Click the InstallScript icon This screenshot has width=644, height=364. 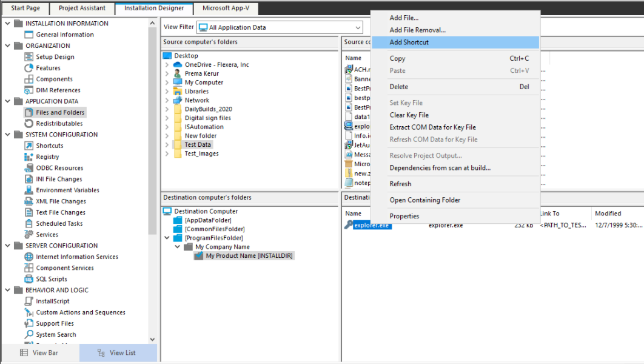(29, 302)
